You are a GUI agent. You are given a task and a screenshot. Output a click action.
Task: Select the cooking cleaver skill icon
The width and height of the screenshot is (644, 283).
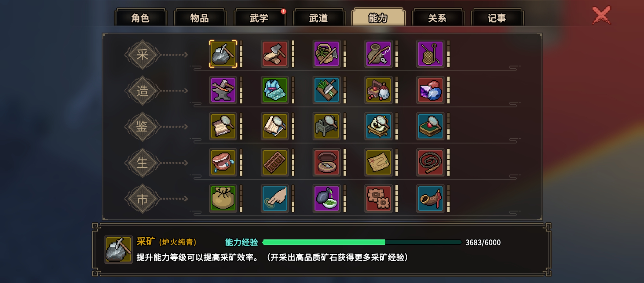(x=326, y=90)
